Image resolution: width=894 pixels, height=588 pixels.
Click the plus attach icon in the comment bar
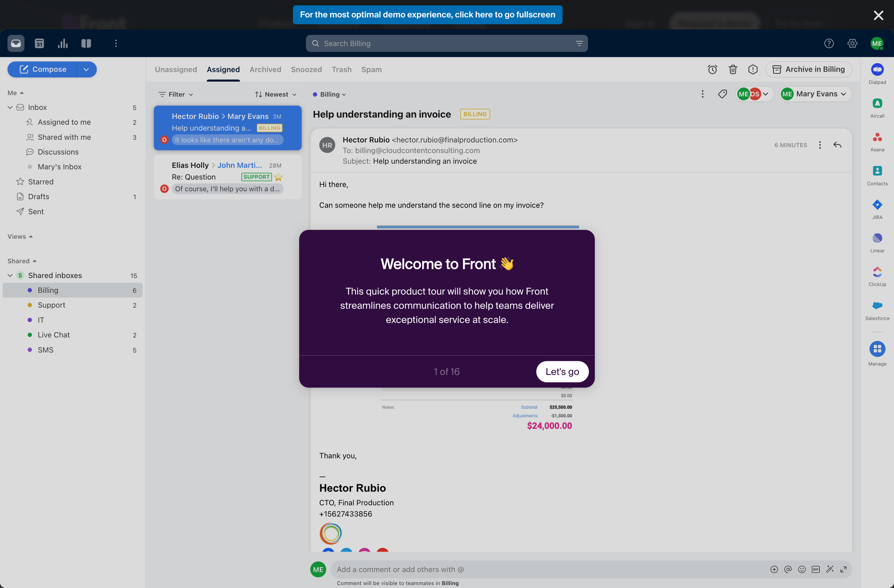click(x=774, y=569)
